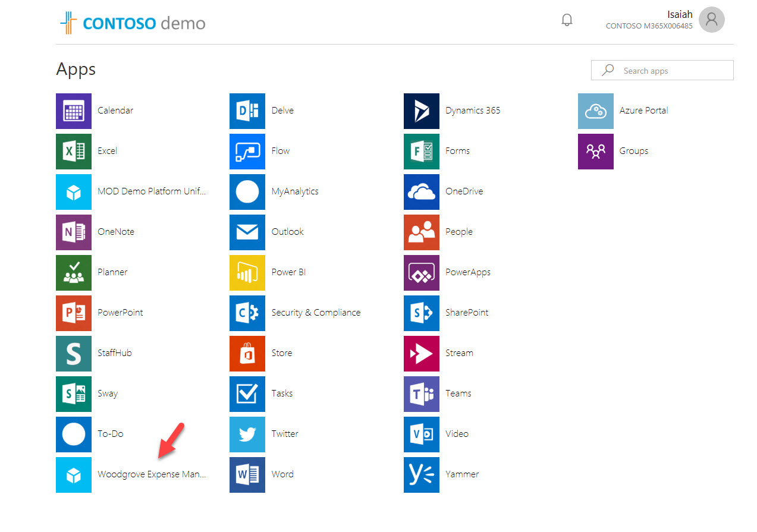
Task: Open the PowerPoint app icon
Action: click(x=74, y=313)
